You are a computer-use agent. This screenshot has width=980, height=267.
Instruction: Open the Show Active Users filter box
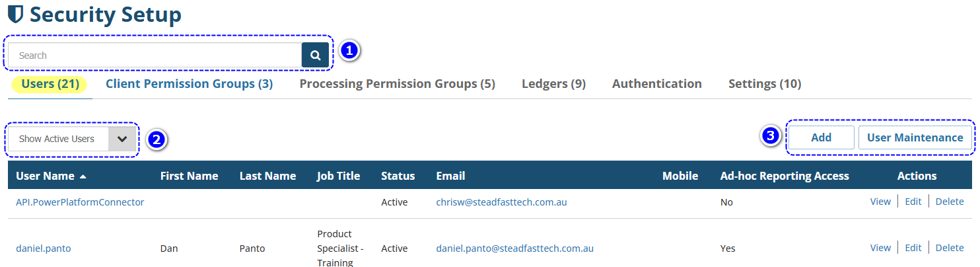tap(58, 139)
